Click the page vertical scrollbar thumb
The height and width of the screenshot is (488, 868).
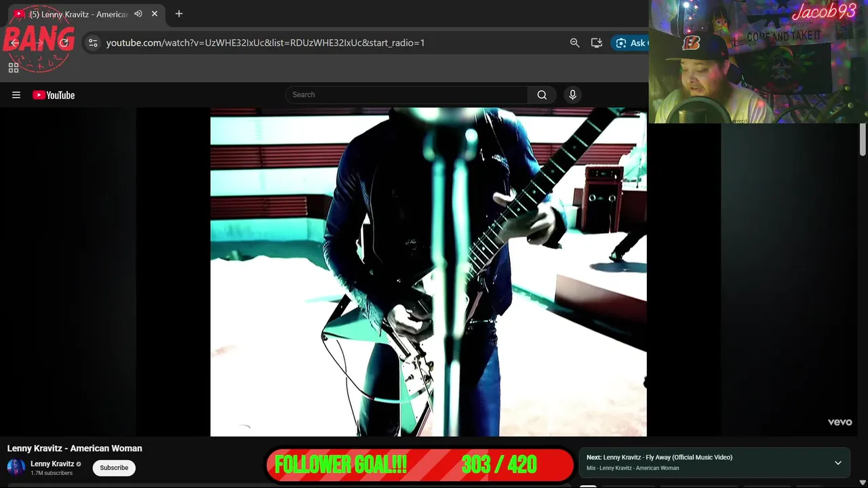point(863,140)
